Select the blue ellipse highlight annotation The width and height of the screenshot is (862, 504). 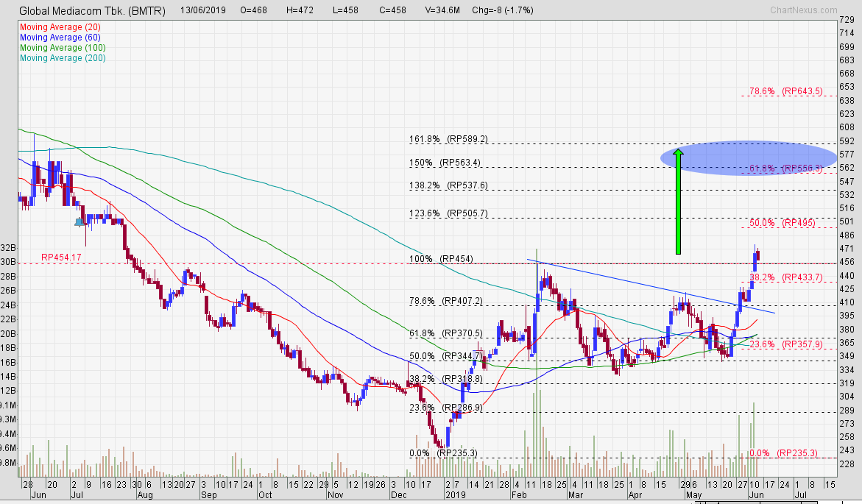pos(747,156)
